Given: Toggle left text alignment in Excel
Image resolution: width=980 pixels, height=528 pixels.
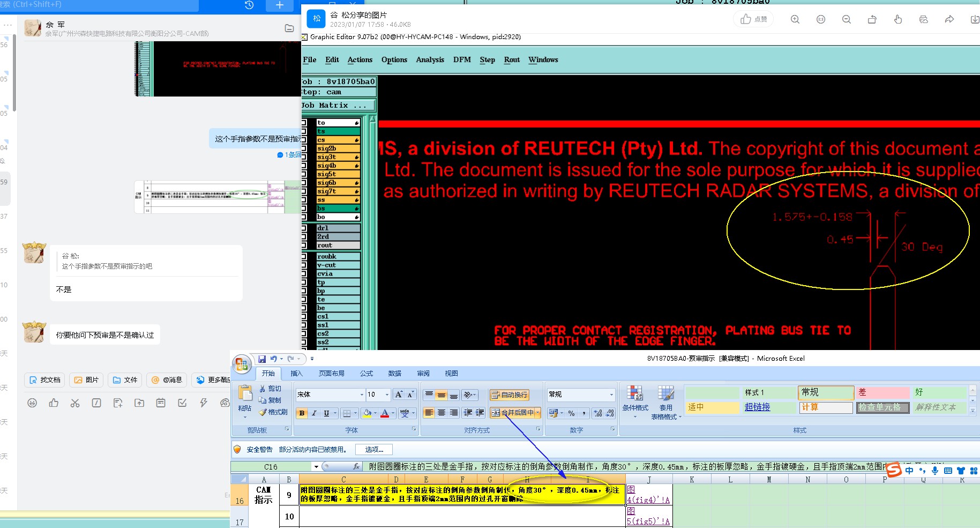Looking at the screenshot, I should [x=429, y=413].
